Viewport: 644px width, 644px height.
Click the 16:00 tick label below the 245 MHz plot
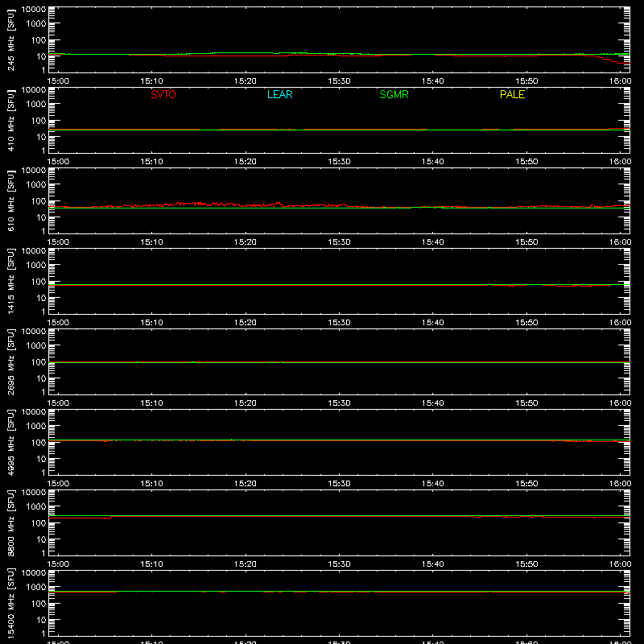point(620,81)
